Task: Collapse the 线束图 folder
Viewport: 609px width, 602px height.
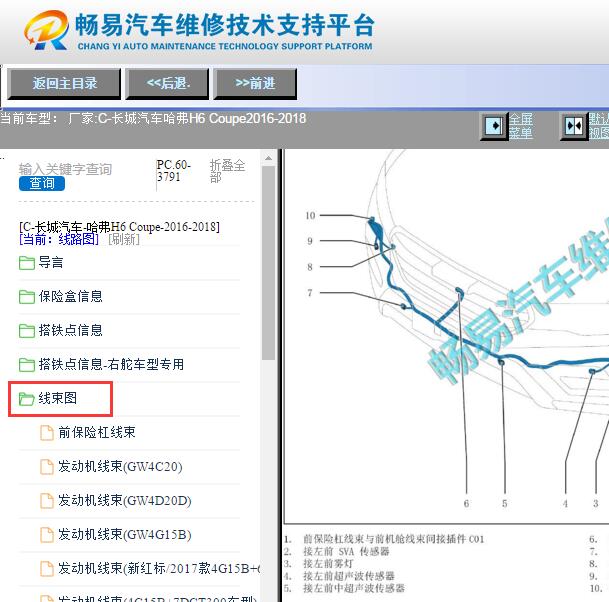Action: click(x=57, y=398)
